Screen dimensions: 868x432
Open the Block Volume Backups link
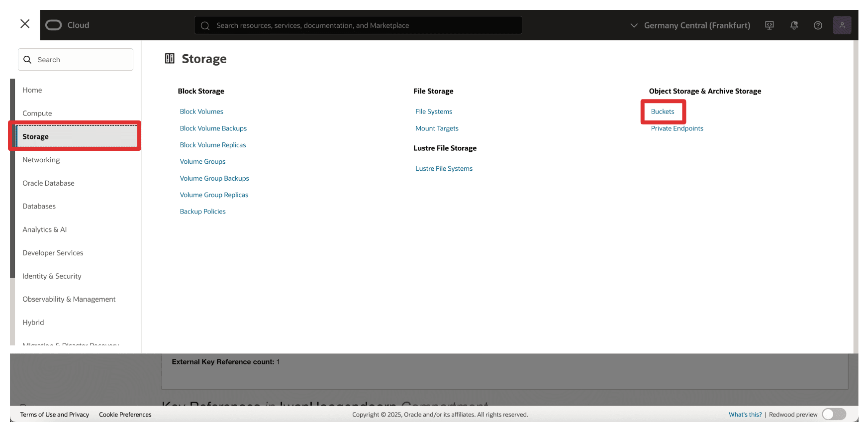[x=213, y=128]
